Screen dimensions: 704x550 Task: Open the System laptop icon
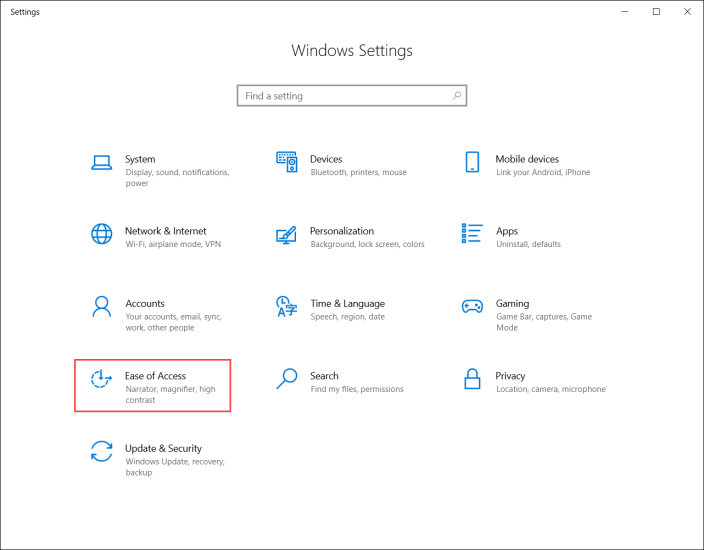[101, 163]
